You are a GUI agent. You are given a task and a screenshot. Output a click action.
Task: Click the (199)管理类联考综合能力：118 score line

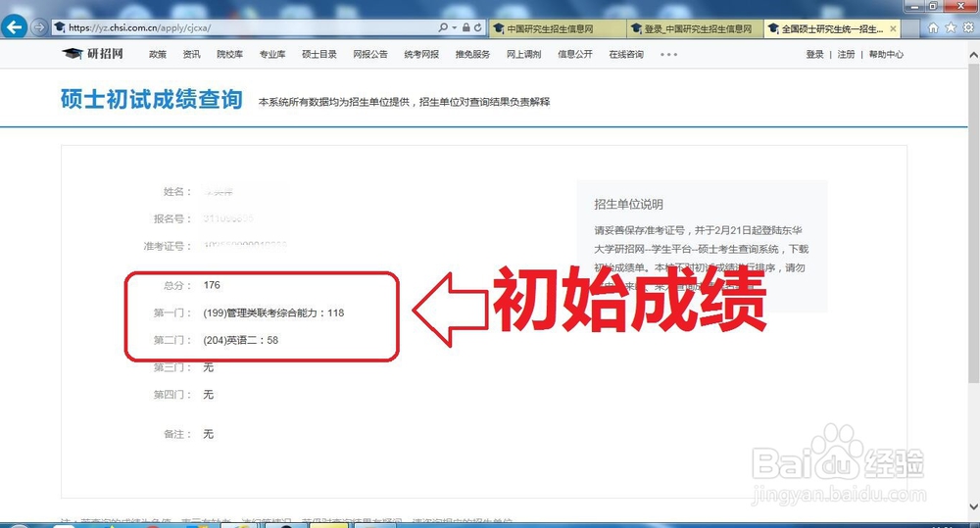pos(273,312)
